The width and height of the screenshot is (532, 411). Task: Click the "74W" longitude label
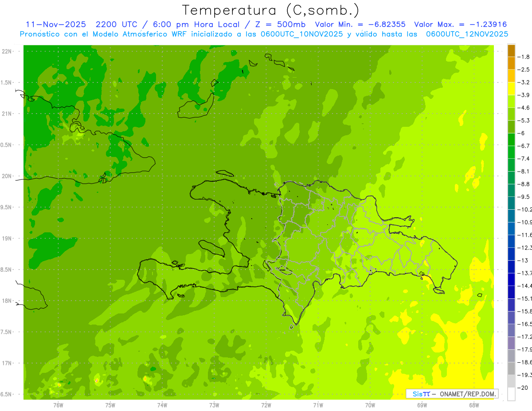pos(162,405)
